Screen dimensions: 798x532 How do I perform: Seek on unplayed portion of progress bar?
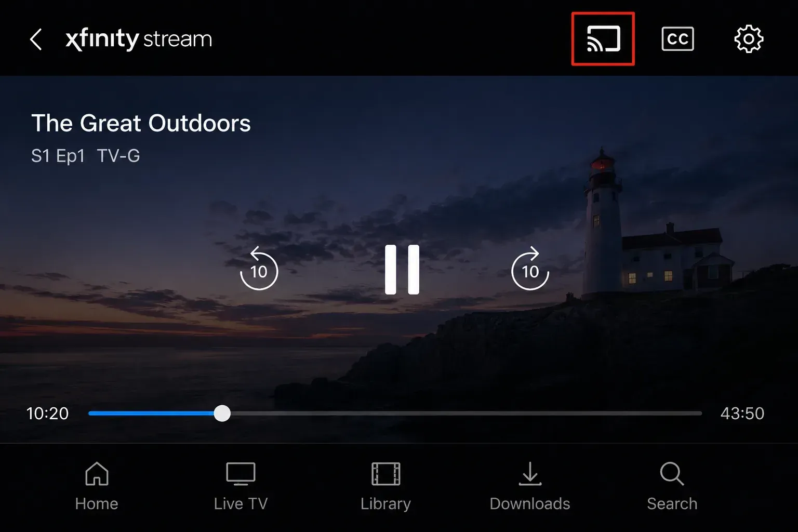(x=466, y=414)
